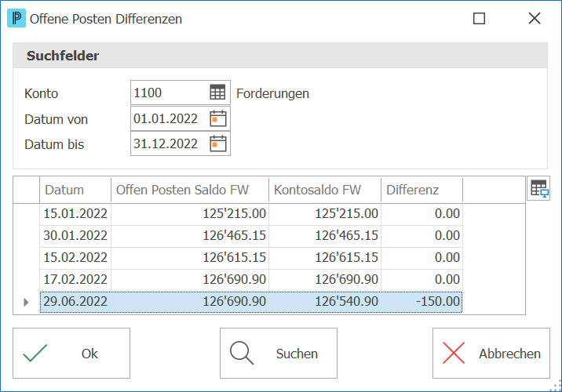562x392 pixels.
Task: Maximize the Offene Posten Differenzen window
Action: click(x=480, y=18)
